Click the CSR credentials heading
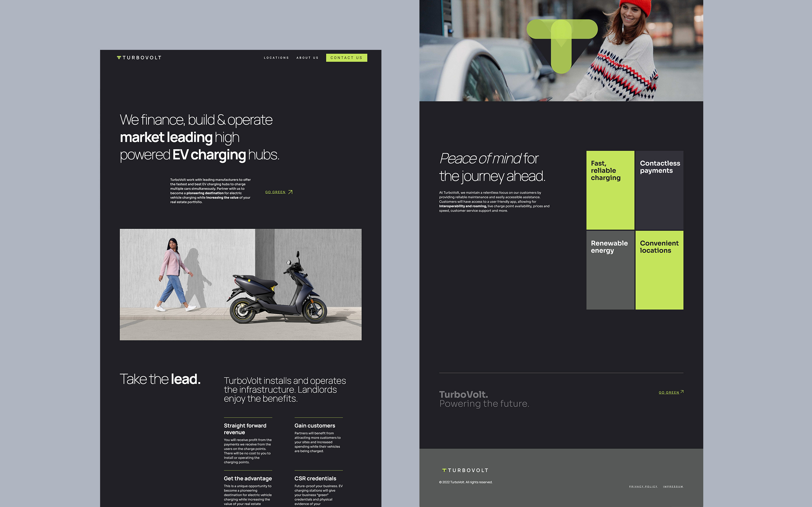Image resolution: width=812 pixels, height=507 pixels. [x=315, y=479]
